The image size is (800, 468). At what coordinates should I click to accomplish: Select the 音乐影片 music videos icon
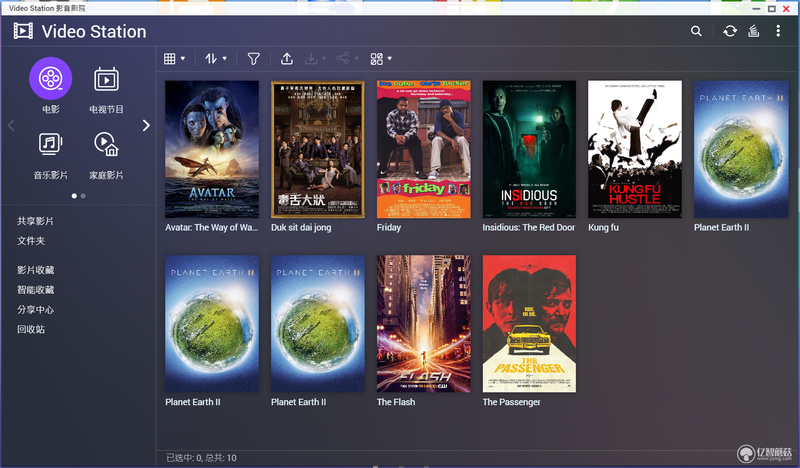click(x=51, y=144)
